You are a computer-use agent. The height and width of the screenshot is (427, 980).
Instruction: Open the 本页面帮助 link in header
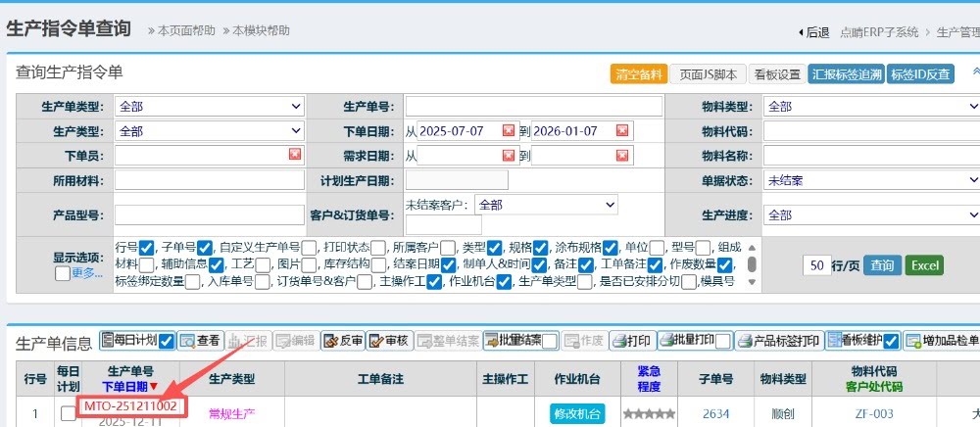coord(180,30)
